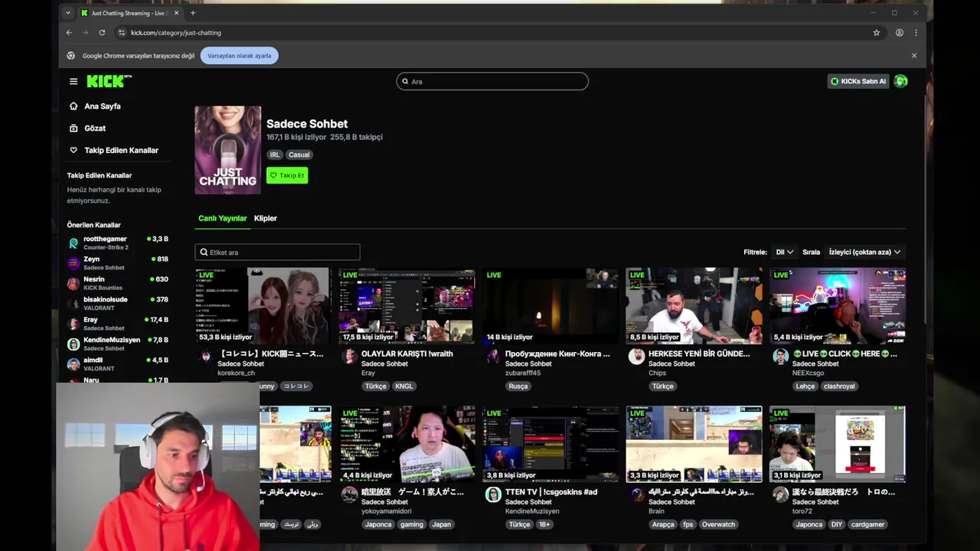Click the site info icon in address bar
980x551 pixels.
click(x=121, y=33)
